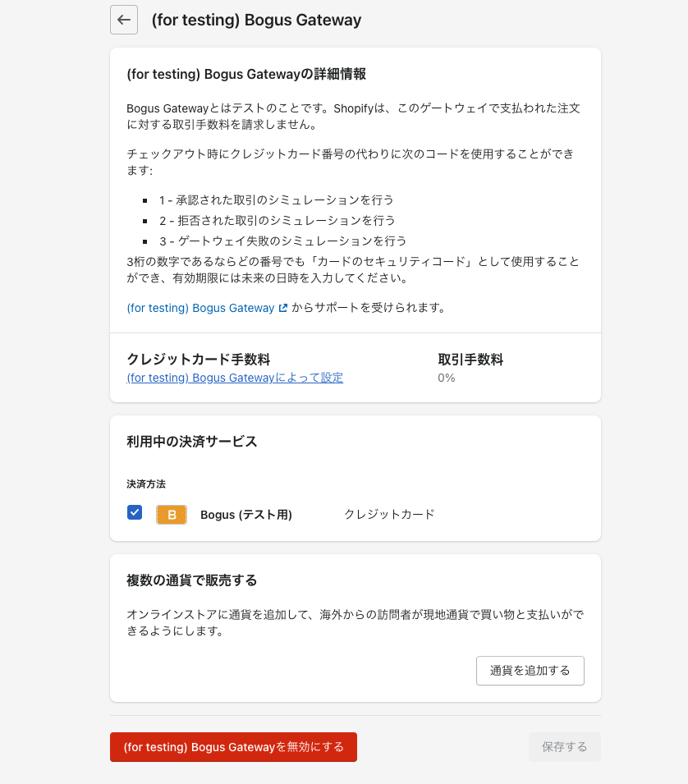Click the external link icon beside the support link
This screenshot has height=784, width=688.
point(283,308)
